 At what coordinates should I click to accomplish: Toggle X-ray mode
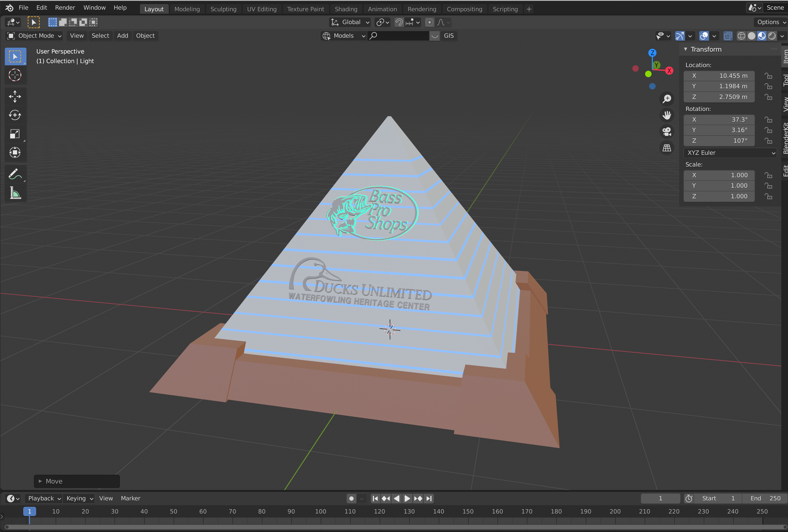click(728, 36)
